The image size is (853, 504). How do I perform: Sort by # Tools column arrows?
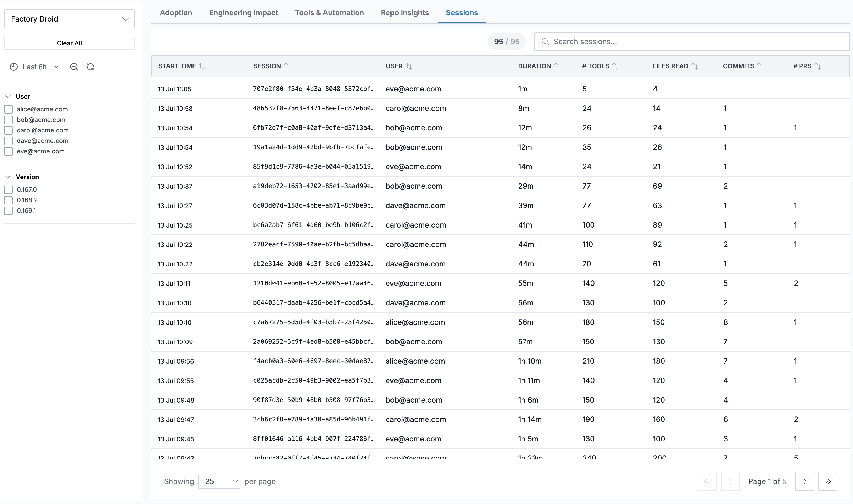click(616, 66)
